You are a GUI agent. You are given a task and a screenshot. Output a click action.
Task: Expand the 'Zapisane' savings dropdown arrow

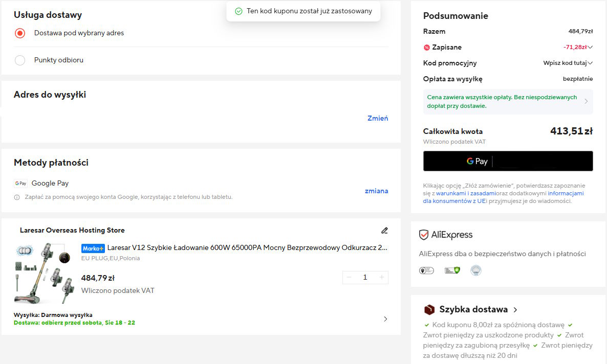coord(590,47)
